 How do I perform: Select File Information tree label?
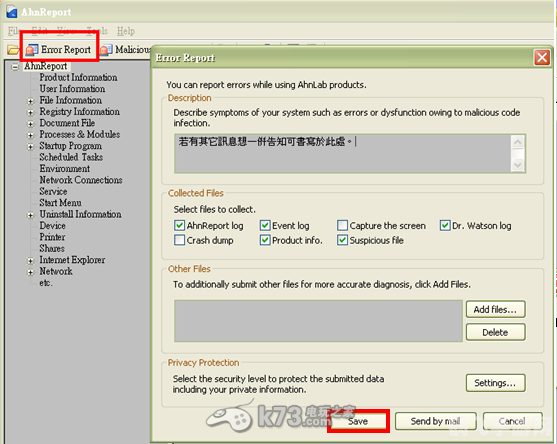70,100
